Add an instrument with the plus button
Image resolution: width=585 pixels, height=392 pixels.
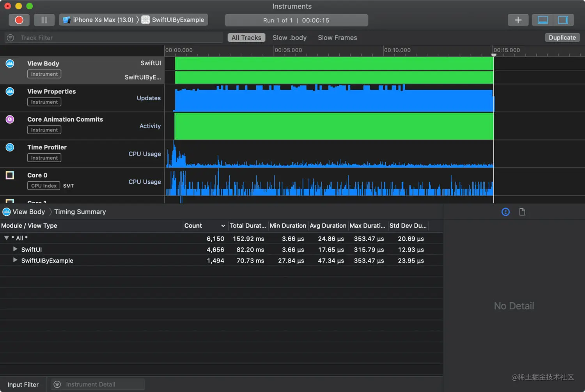(x=518, y=20)
